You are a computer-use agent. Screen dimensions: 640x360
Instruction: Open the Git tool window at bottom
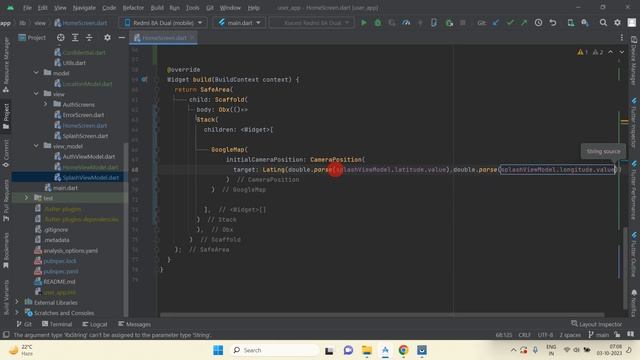pyautogui.click(x=24, y=324)
